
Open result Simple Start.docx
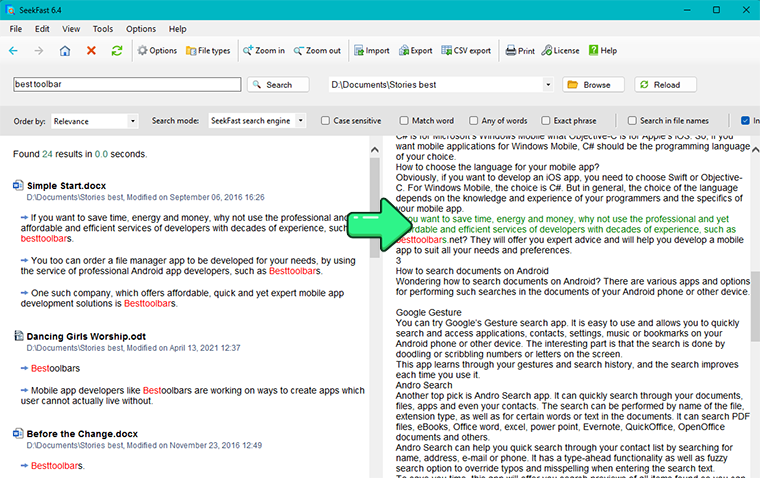(x=66, y=186)
